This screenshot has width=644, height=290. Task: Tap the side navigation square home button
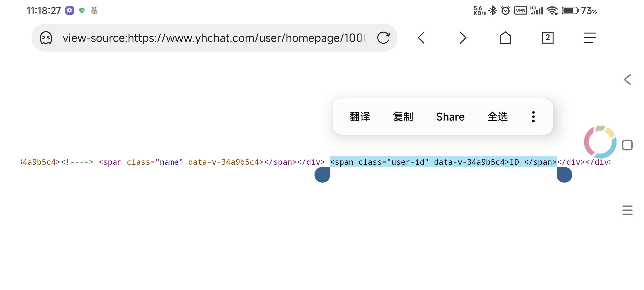(x=627, y=145)
